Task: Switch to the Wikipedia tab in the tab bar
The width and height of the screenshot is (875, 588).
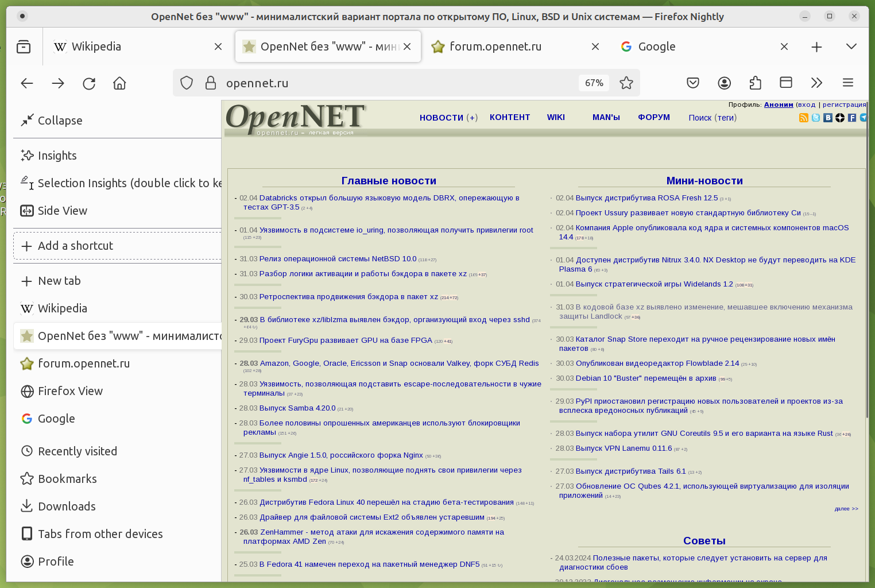Action: 138,47
